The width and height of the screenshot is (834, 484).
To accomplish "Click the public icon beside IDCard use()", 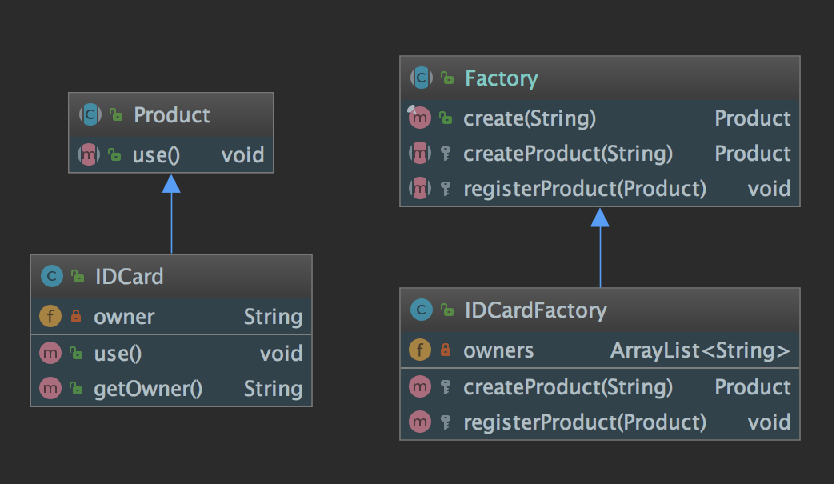I will click(x=77, y=353).
